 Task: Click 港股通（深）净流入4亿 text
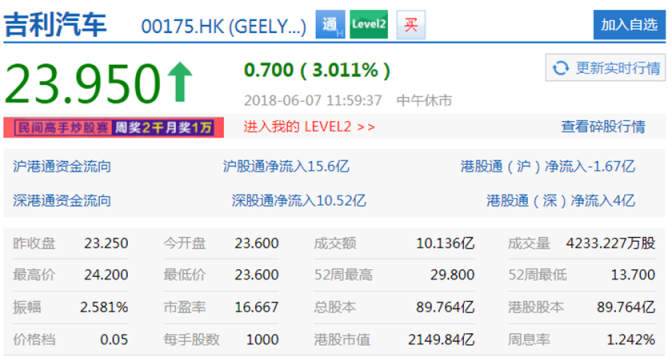[561, 200]
